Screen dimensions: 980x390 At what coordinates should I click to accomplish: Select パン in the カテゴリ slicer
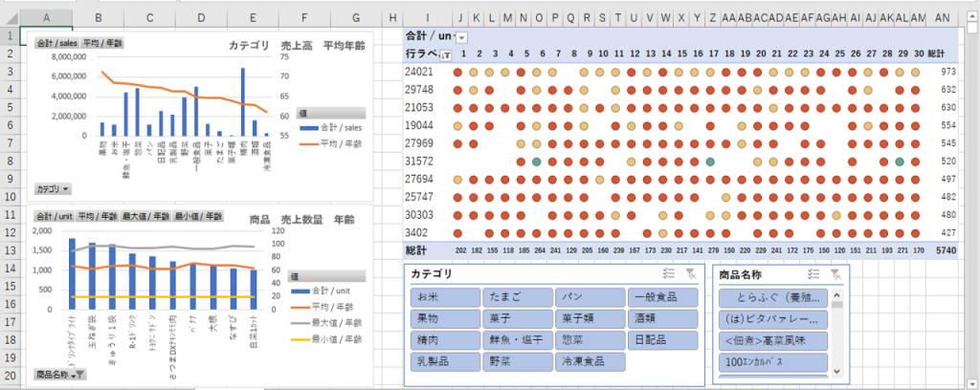point(590,297)
